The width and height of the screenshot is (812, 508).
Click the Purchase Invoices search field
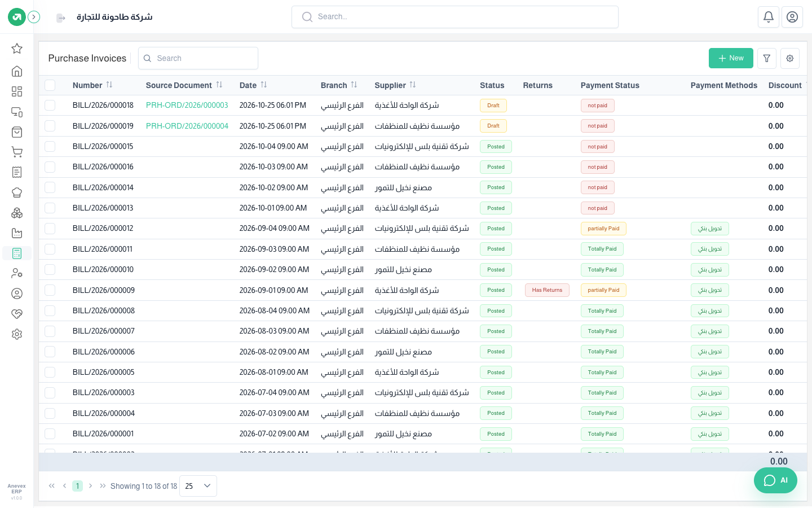tap(198, 58)
